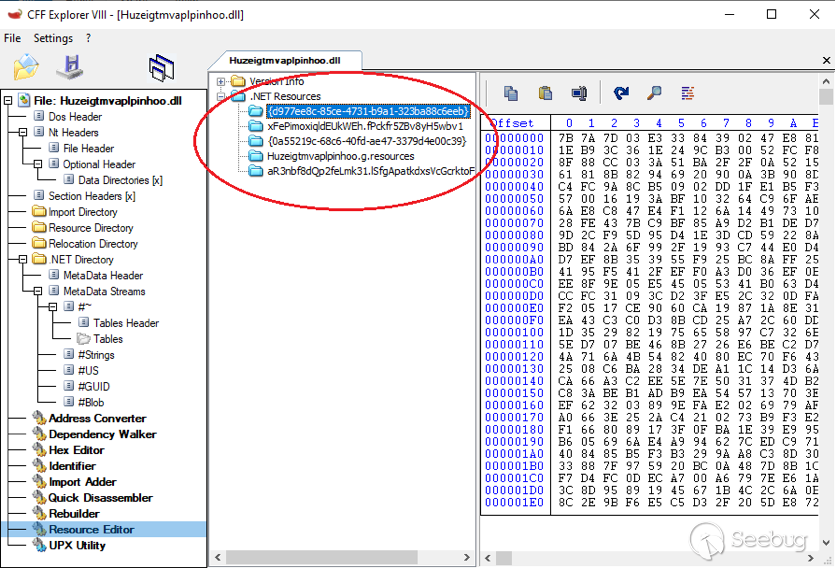Open the Settings menu
835x568 pixels.
[x=53, y=38]
